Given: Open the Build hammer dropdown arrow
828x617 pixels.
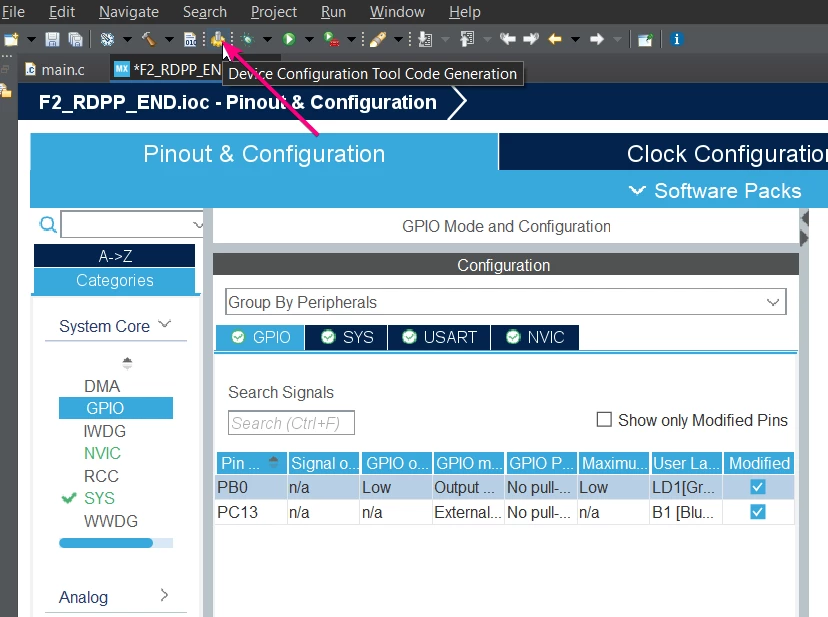Looking at the screenshot, I should 169,39.
